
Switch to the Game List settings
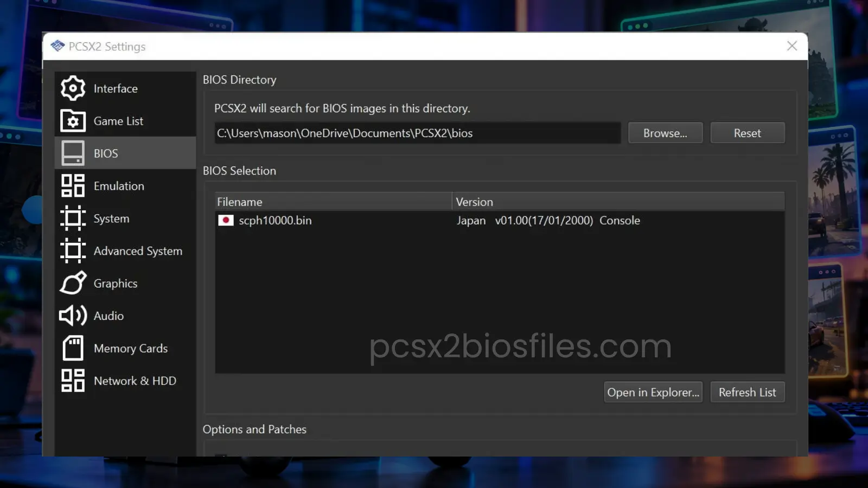[125, 121]
